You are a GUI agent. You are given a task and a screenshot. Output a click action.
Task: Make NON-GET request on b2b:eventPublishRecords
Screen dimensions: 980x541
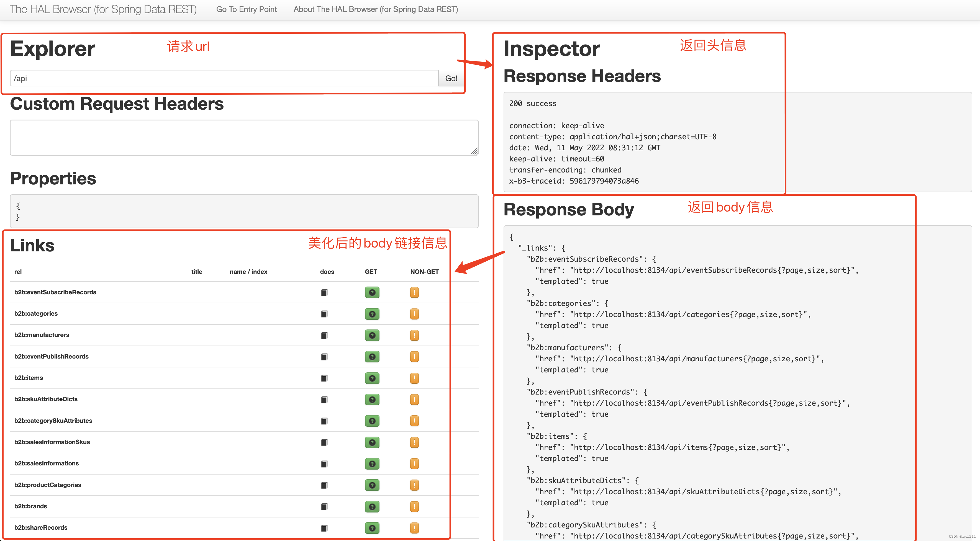[x=414, y=357]
